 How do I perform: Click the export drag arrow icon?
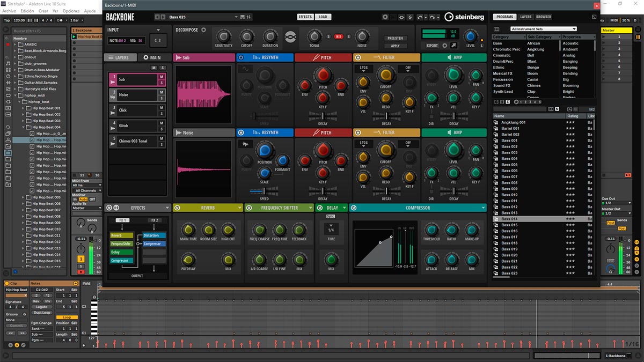pyautogui.click(x=453, y=46)
